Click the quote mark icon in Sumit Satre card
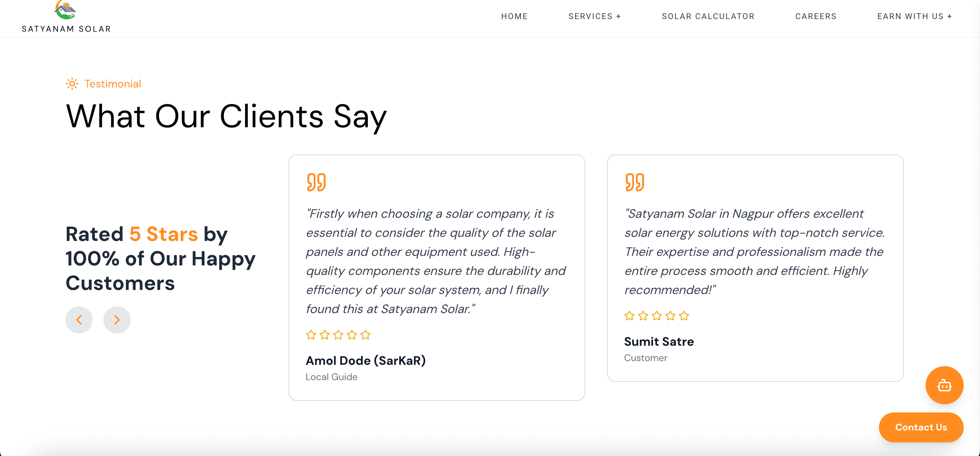980x456 pixels. [x=635, y=182]
